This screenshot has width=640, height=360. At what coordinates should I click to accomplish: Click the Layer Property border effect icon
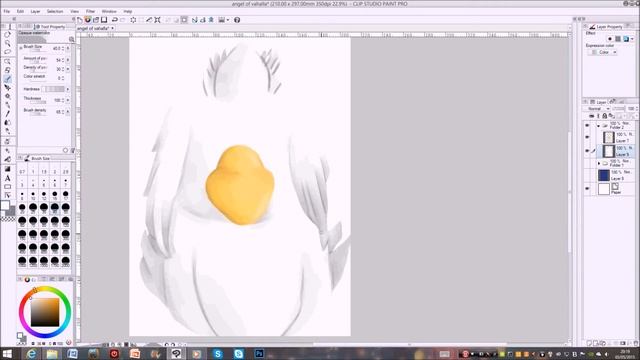tap(610, 39)
